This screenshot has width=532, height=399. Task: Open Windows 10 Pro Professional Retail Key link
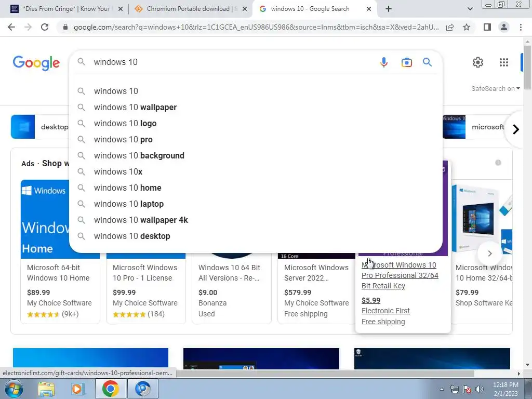point(400,275)
